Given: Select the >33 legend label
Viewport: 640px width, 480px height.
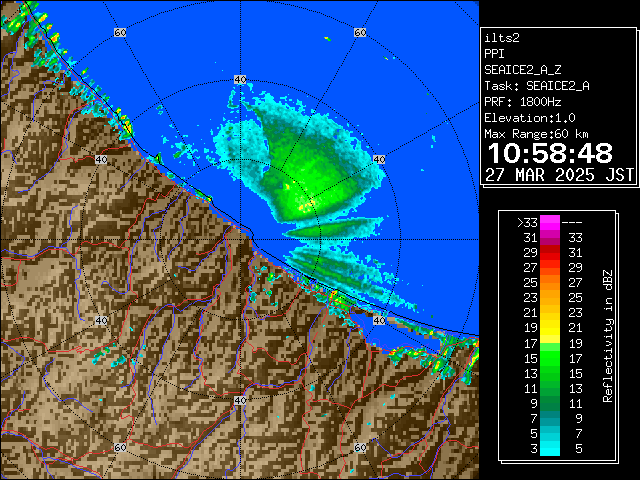Looking at the screenshot, I should click(527, 223).
